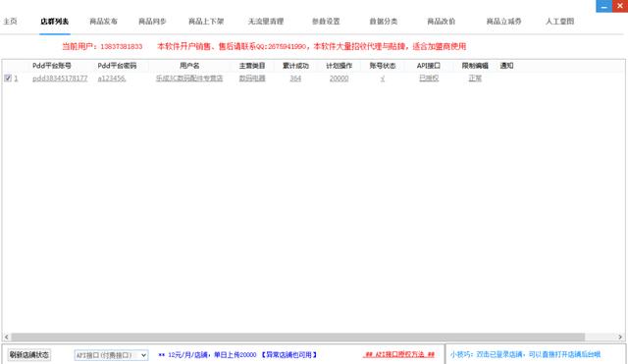Click the 刷新店铺状态 button
The width and height of the screenshot is (628, 364).
click(x=29, y=355)
